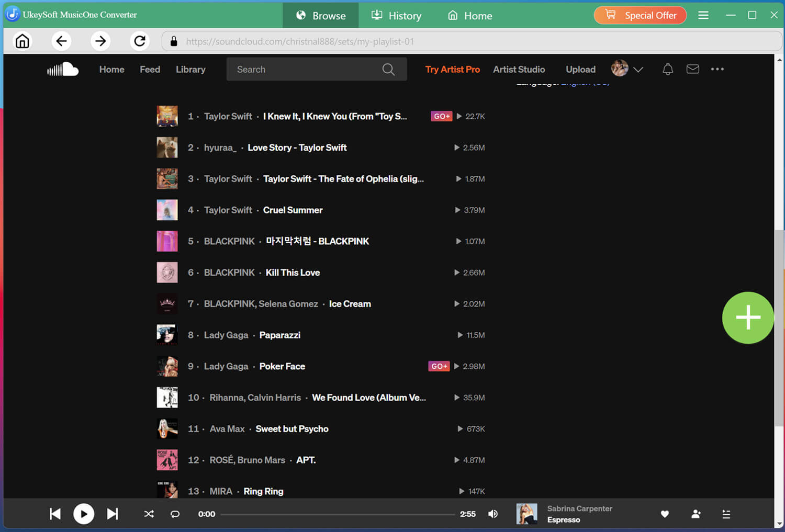Toggle shuffle in the player bar
The width and height of the screenshot is (785, 532).
(149, 514)
